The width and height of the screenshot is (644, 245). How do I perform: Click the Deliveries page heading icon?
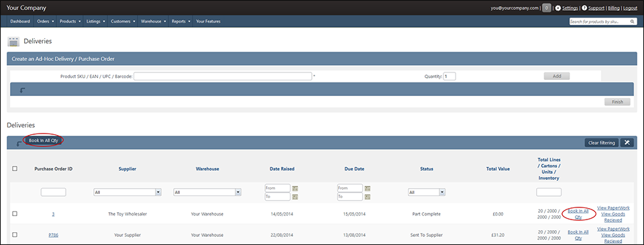tap(14, 42)
